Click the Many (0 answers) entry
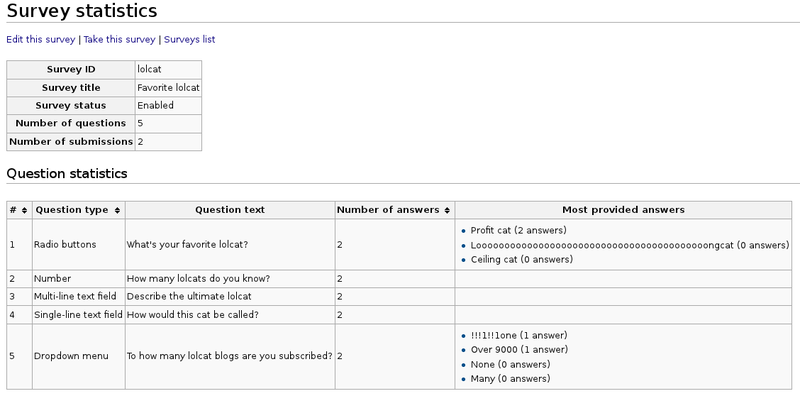800x396 pixels. [x=510, y=379]
